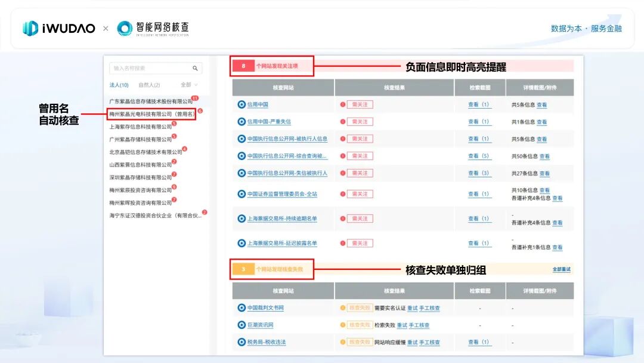Image resolution: width=644 pixels, height=363 pixels.
Task: Click orange warning icon in 税务局-税收违法 row
Action: point(342,342)
